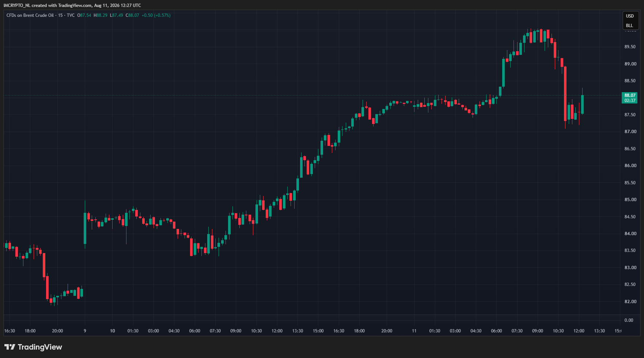Click the 86.00 price axis label

(x=630, y=166)
